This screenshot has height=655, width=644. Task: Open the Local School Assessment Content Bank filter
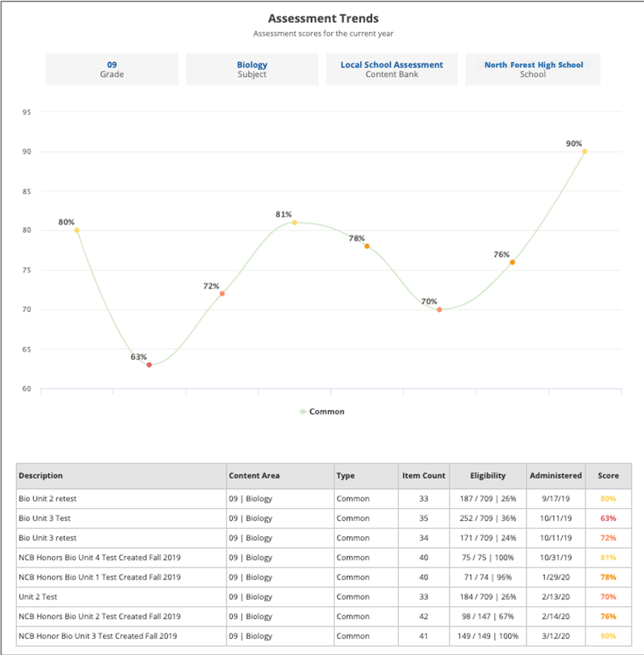click(x=392, y=69)
